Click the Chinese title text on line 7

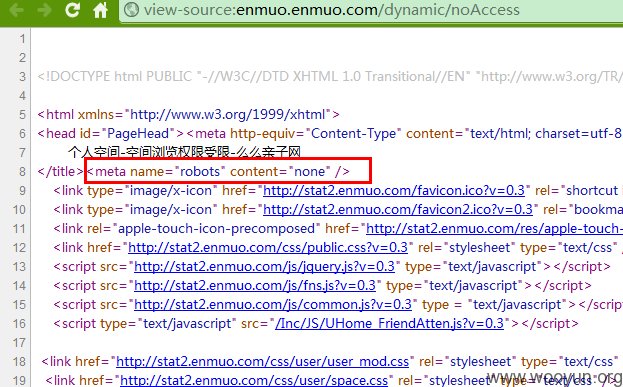click(184, 152)
